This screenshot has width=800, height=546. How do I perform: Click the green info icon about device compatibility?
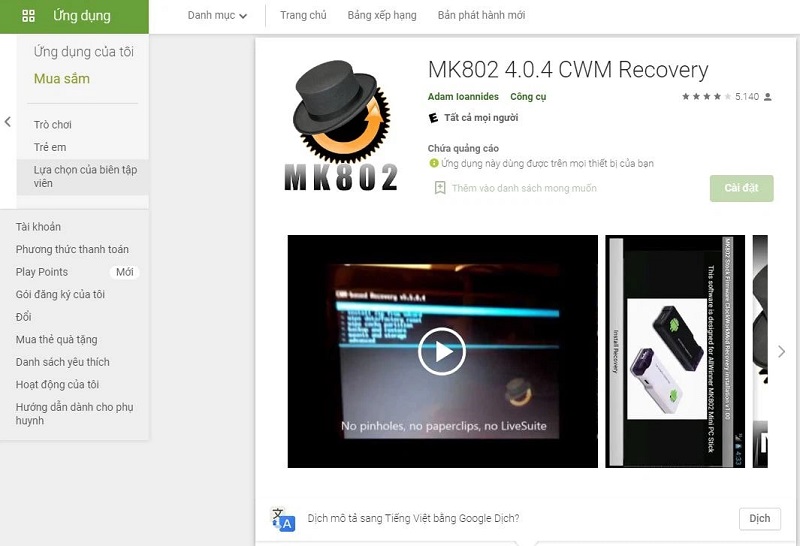[x=434, y=163]
